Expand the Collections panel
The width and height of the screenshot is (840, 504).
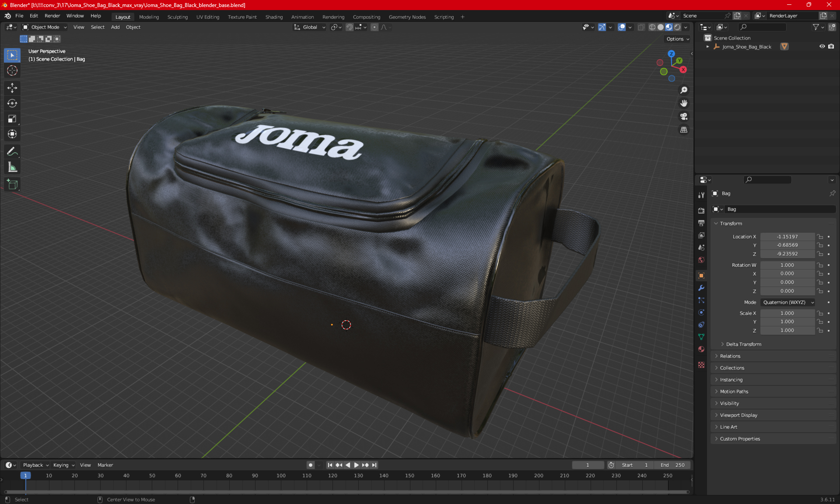pyautogui.click(x=773, y=368)
